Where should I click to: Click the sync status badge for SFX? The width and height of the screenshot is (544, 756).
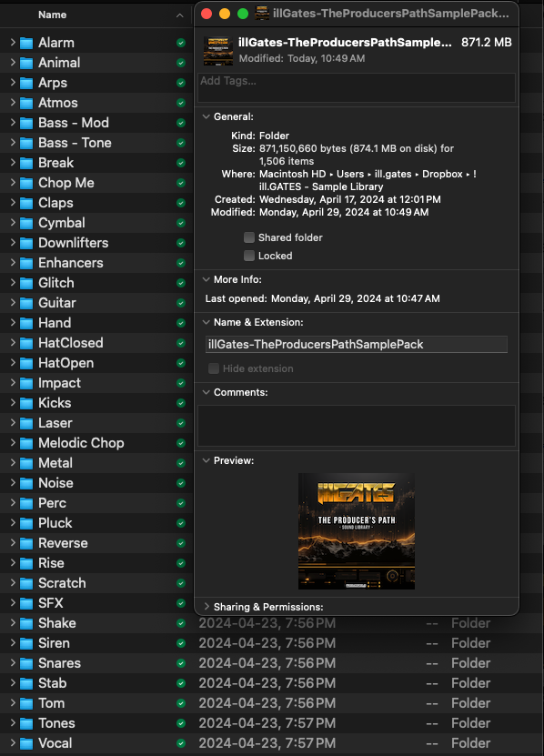click(181, 603)
